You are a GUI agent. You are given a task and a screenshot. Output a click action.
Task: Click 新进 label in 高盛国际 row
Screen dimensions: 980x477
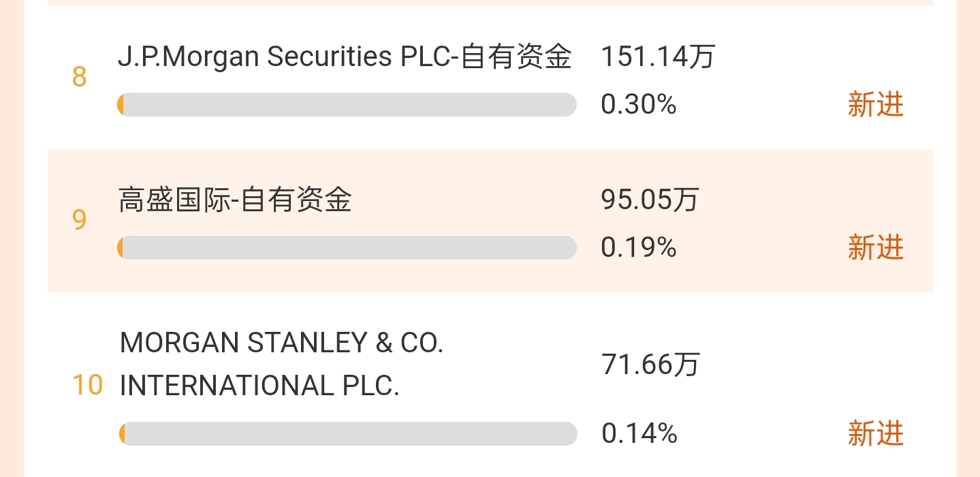pyautogui.click(x=875, y=248)
